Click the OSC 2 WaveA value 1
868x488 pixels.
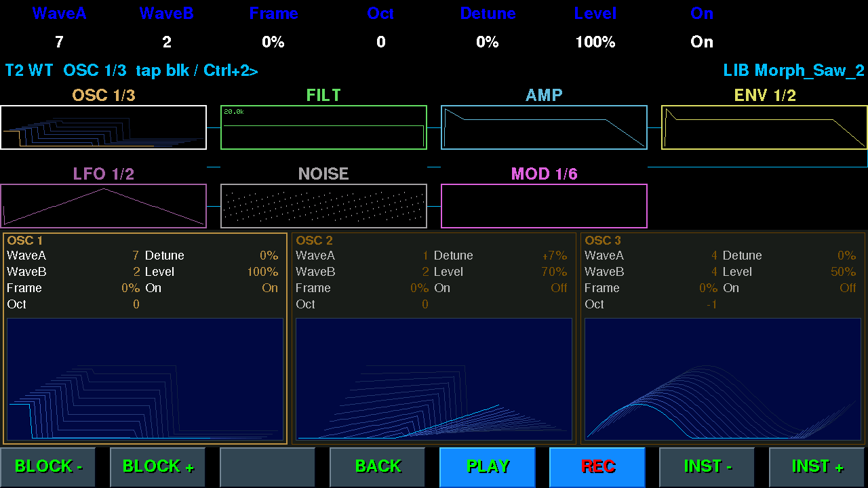pyautogui.click(x=425, y=256)
